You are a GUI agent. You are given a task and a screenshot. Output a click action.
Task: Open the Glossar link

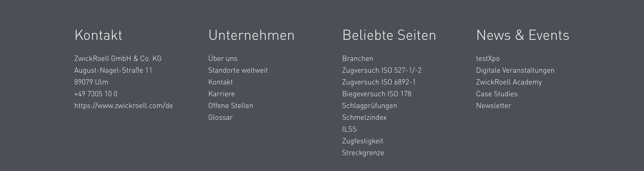[x=220, y=117]
